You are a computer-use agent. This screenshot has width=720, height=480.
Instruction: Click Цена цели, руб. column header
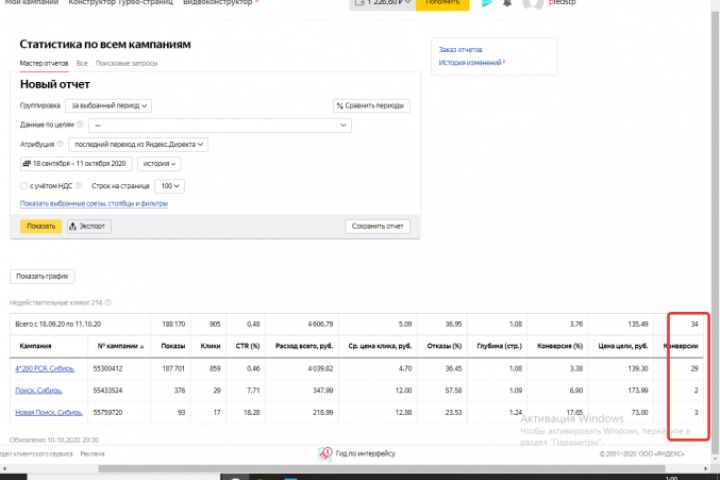pos(623,346)
